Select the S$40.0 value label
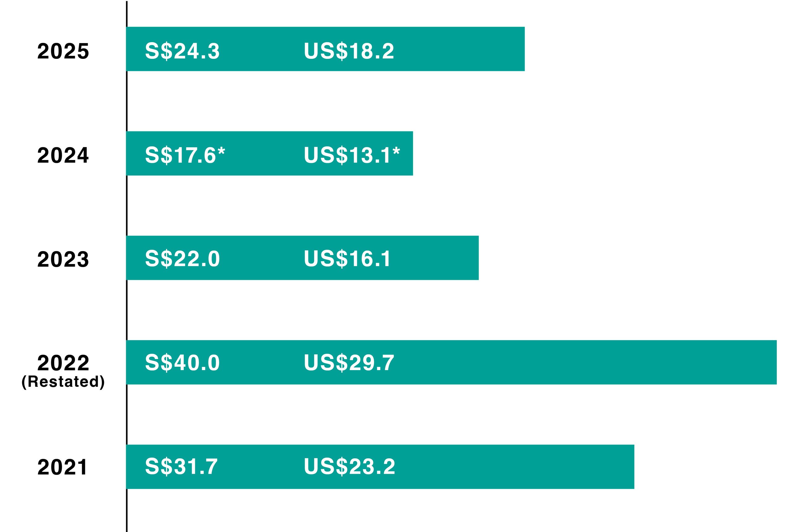 coord(183,363)
